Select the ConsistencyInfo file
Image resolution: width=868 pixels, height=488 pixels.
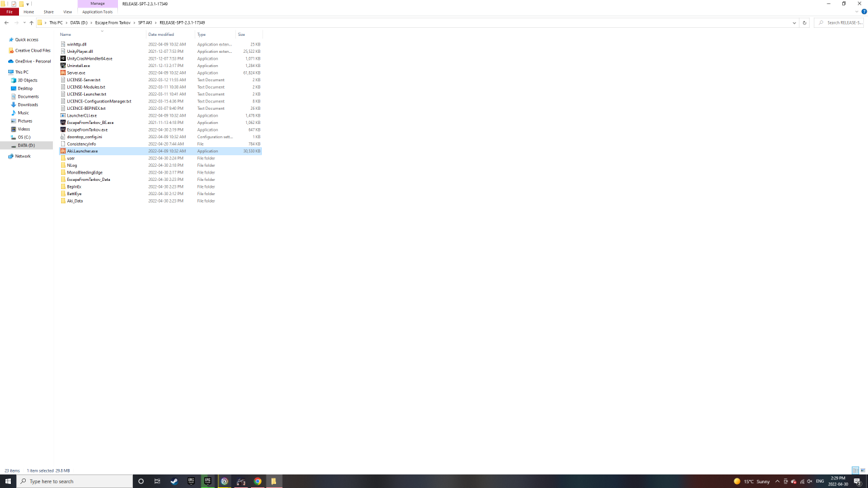pyautogui.click(x=81, y=144)
